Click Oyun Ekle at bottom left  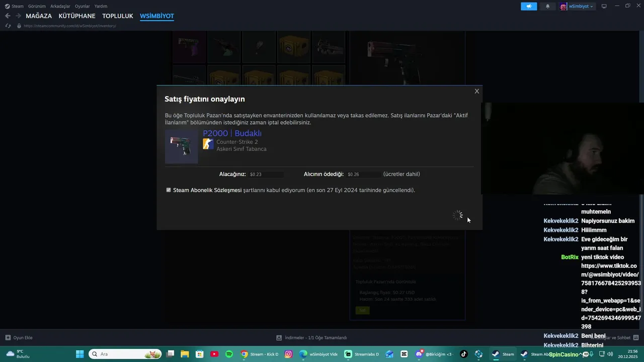tap(19, 338)
